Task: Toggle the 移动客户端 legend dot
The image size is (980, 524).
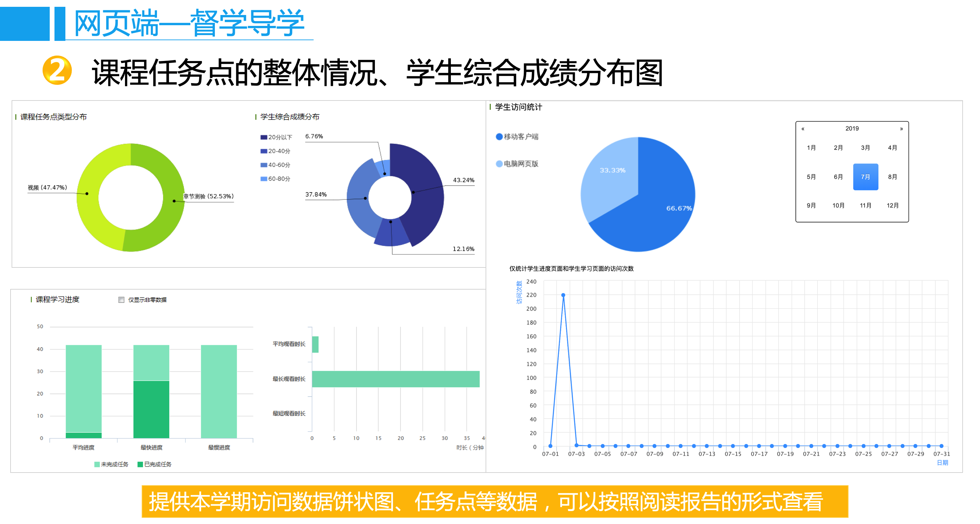Action: 499,137
